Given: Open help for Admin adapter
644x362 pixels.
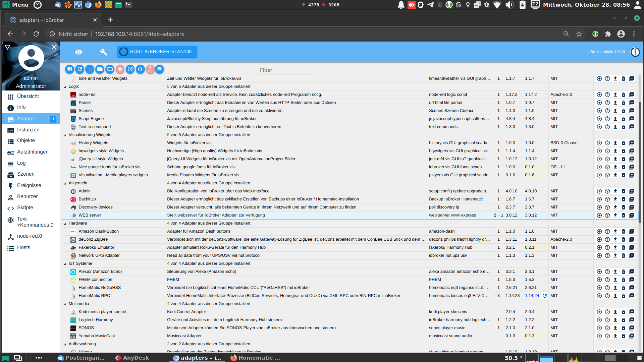Looking at the screenshot, I should 607,191.
